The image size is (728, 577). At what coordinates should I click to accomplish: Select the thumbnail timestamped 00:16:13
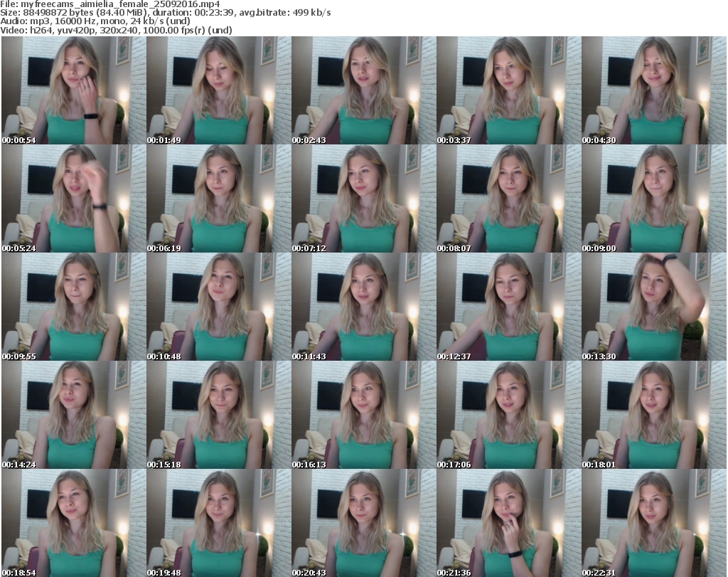364,415
